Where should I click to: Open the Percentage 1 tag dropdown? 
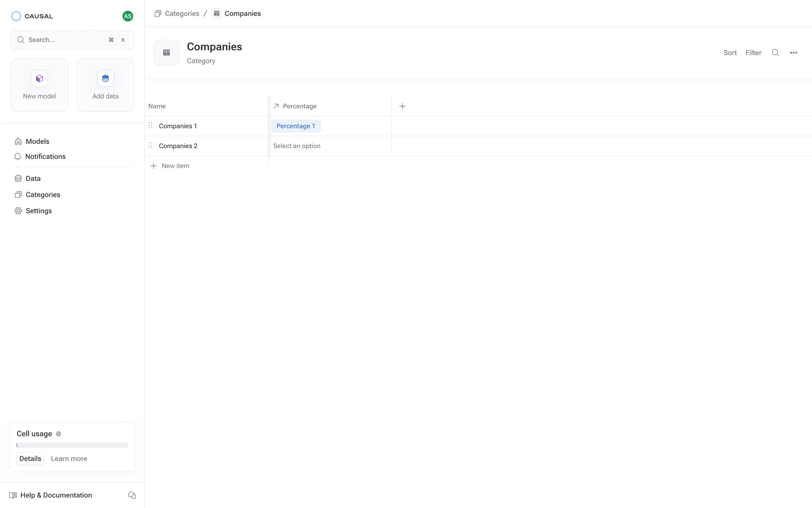(x=296, y=126)
